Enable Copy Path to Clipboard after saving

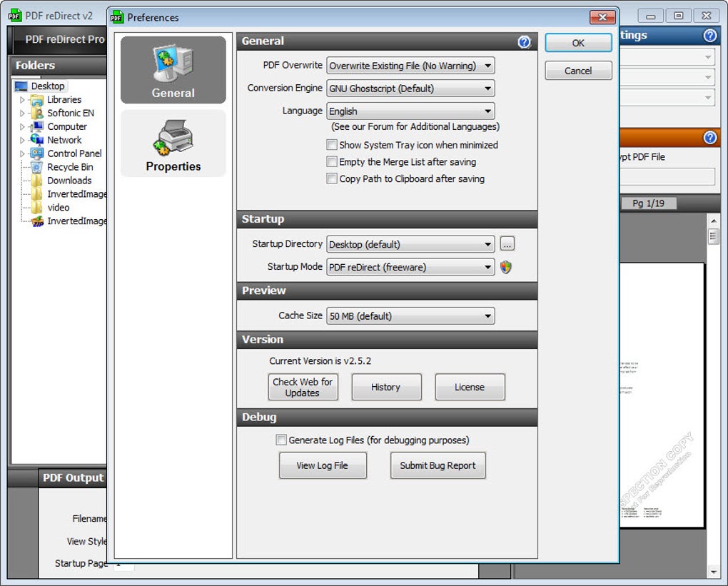click(331, 178)
